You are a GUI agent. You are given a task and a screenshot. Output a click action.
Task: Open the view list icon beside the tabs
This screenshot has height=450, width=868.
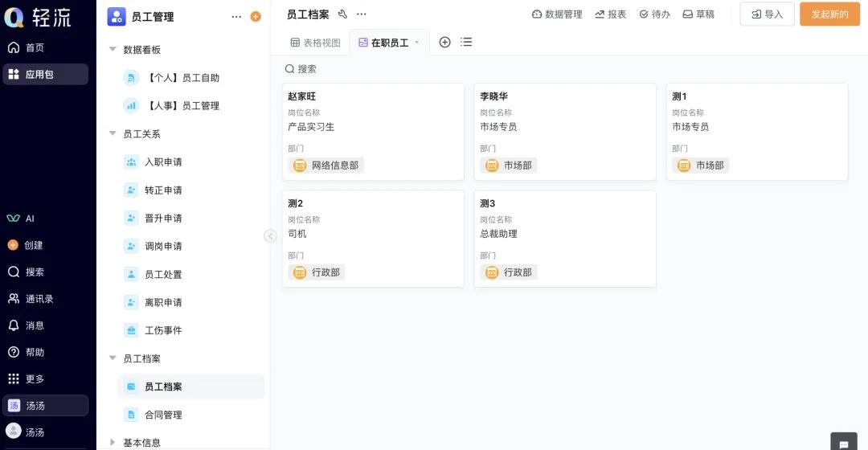point(466,42)
